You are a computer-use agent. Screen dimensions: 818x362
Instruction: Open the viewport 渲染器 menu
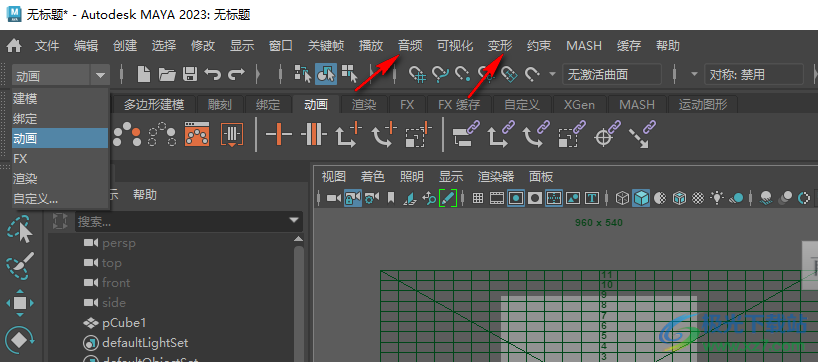click(x=496, y=177)
